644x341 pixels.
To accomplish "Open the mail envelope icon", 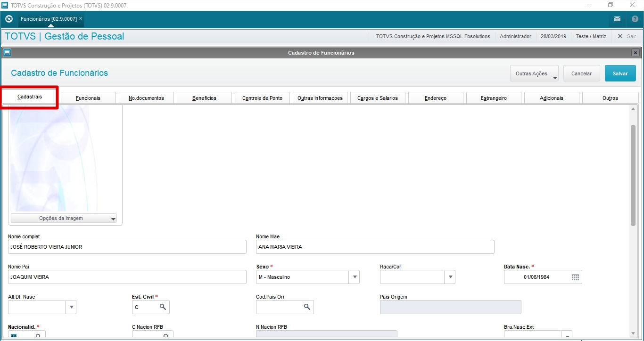I will 617,19.
